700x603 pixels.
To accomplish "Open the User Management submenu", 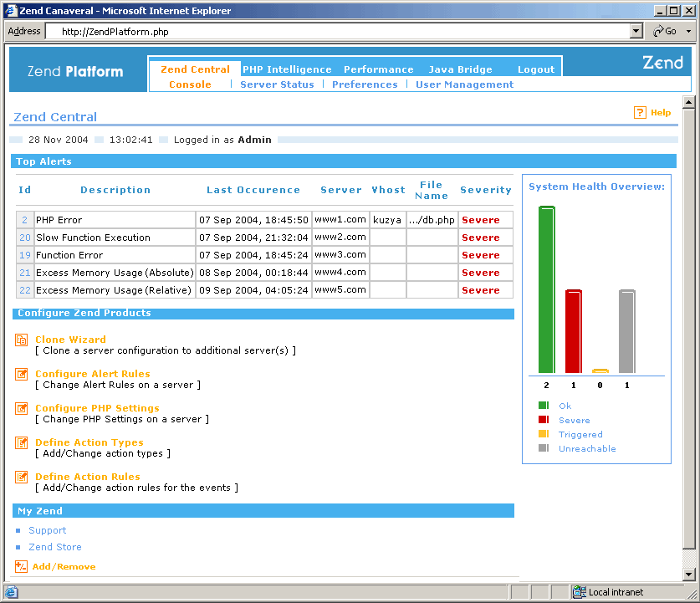I will click(x=464, y=84).
